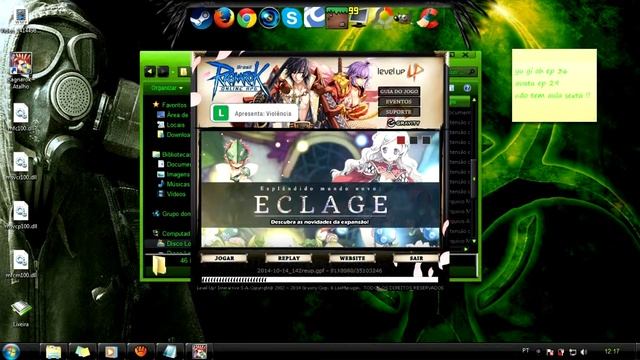Open the media player taskbar button
Image resolution: width=640 pixels, height=360 pixels.
tap(111, 351)
